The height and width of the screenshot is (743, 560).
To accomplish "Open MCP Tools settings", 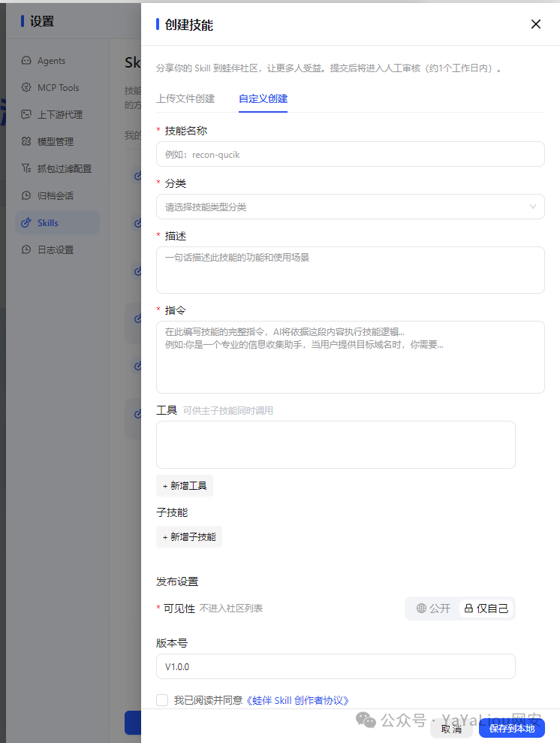I will (57, 88).
